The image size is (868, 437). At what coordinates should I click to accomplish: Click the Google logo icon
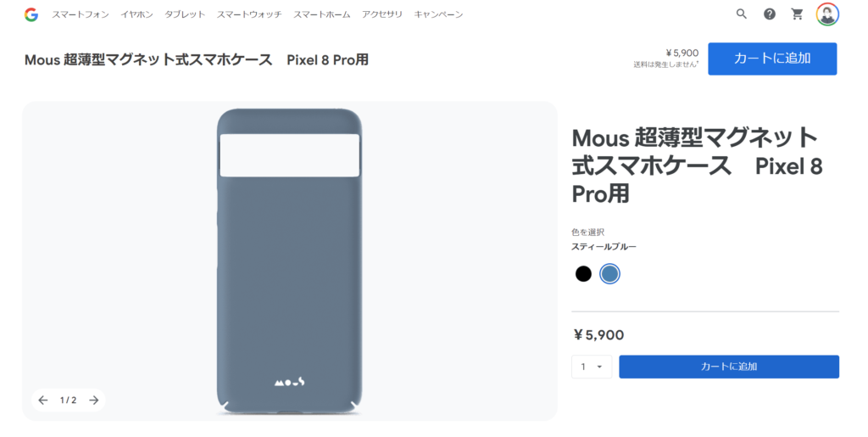click(x=31, y=14)
